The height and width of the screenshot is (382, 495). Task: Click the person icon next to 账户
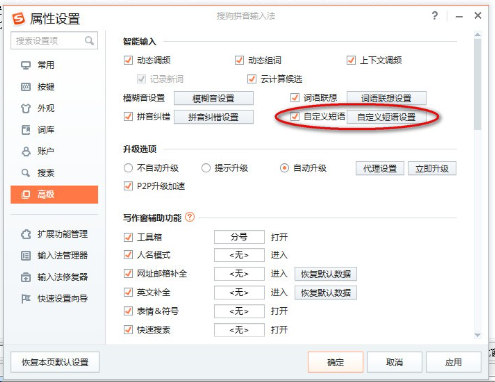pyautogui.click(x=26, y=151)
